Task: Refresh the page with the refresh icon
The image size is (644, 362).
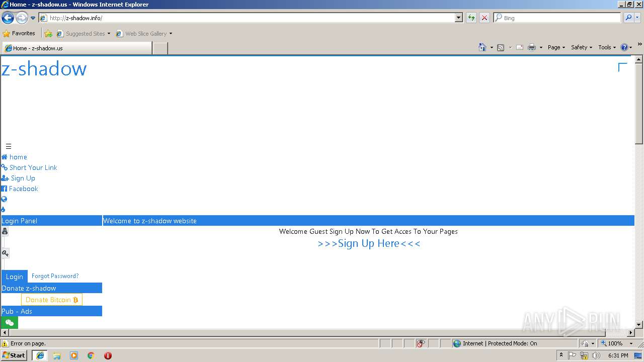Action: (471, 18)
